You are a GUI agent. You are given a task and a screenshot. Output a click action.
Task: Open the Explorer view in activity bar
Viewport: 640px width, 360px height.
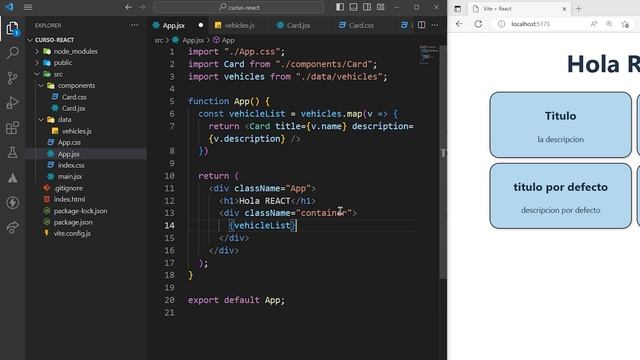tap(12, 28)
